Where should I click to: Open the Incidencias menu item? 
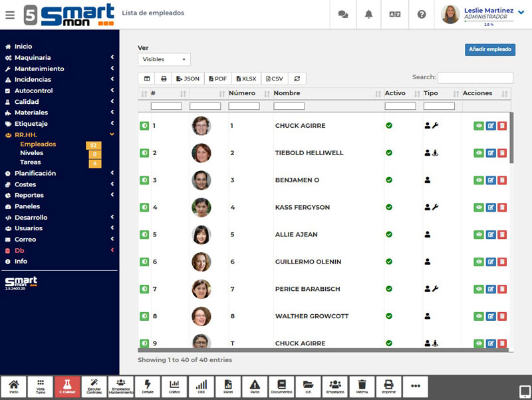pyautogui.click(x=35, y=79)
